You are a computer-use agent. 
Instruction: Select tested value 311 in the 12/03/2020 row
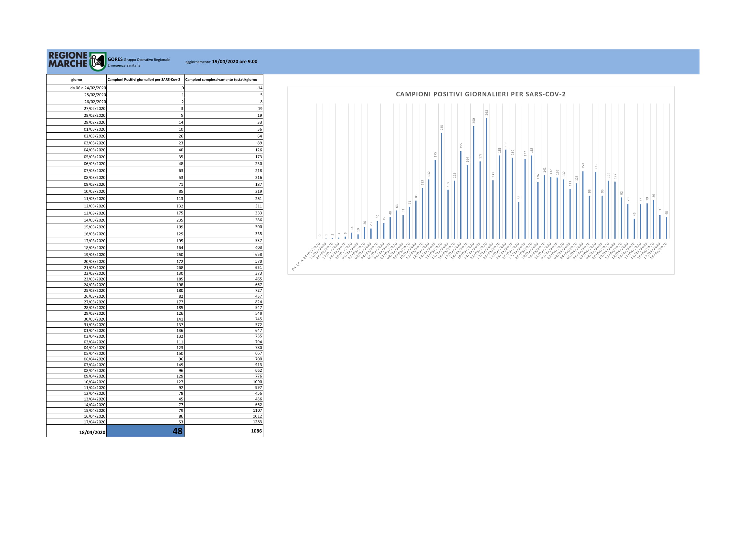pos(224,206)
